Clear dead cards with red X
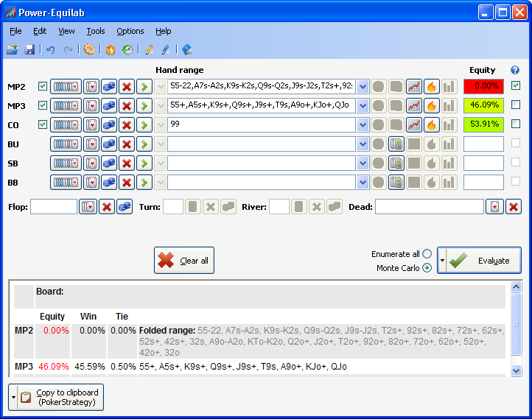Viewport: 532px width, 419px height. 514,207
